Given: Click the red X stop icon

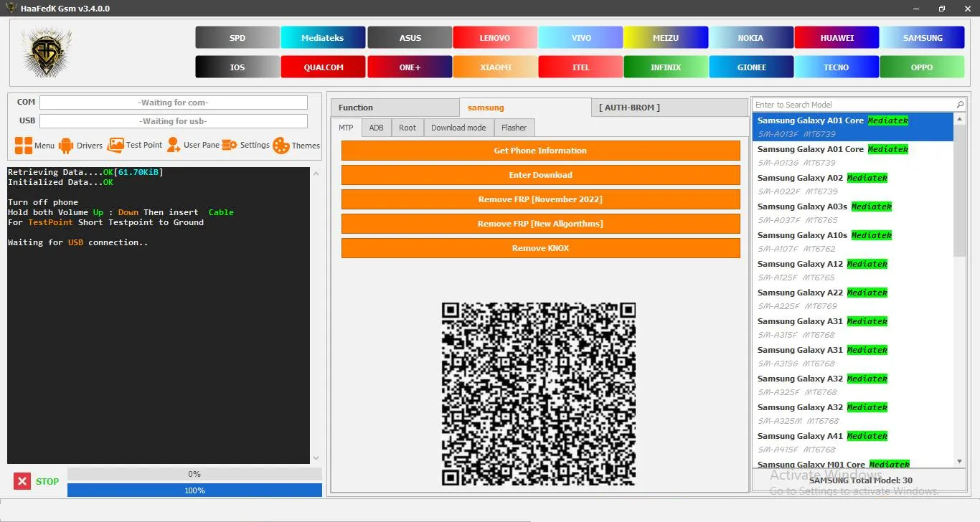Looking at the screenshot, I should [22, 481].
